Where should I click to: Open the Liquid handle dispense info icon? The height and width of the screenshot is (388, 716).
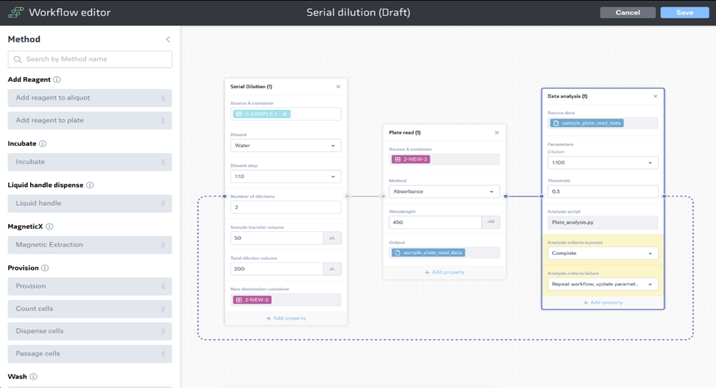click(90, 185)
